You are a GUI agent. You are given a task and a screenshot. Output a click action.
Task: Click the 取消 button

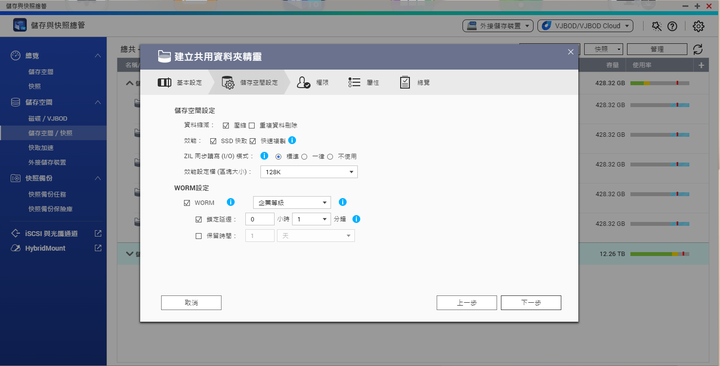[x=191, y=303]
